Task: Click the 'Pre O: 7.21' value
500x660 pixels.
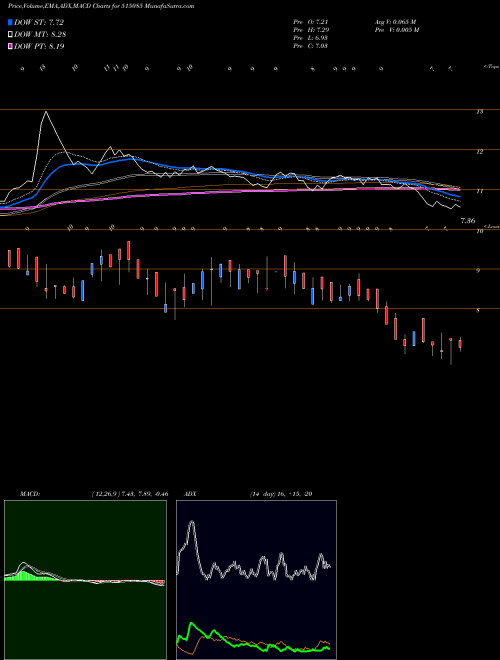Action: click(311, 22)
